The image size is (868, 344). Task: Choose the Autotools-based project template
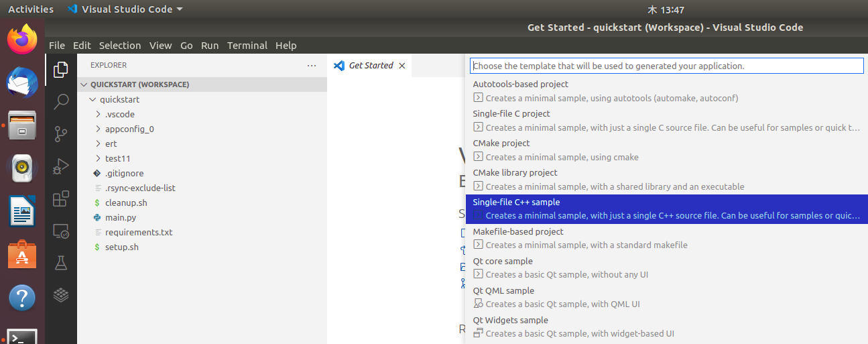pyautogui.click(x=666, y=91)
